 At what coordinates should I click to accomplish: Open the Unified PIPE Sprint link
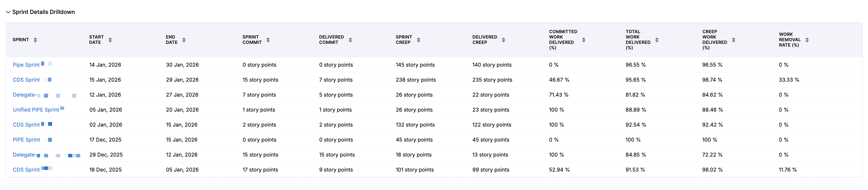coord(36,110)
